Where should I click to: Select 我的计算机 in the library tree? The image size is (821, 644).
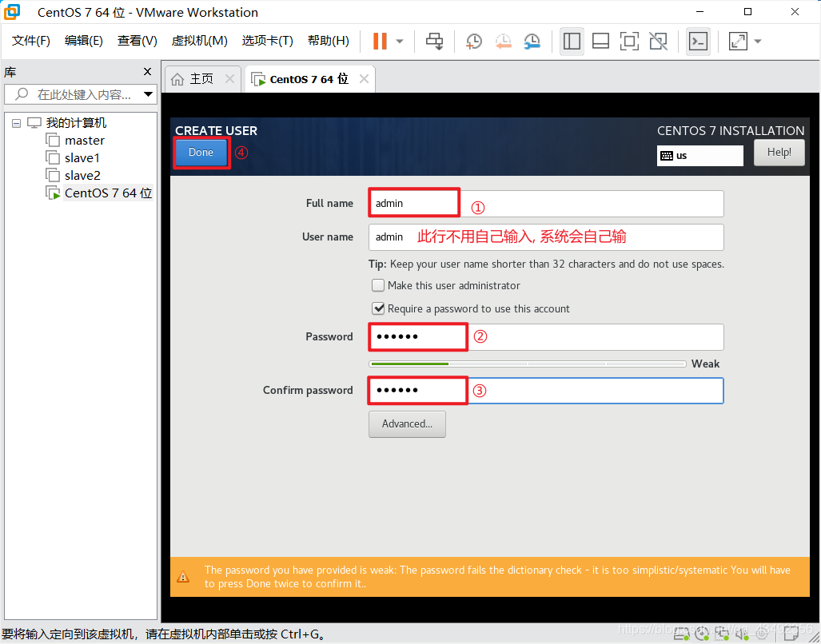pos(76,123)
